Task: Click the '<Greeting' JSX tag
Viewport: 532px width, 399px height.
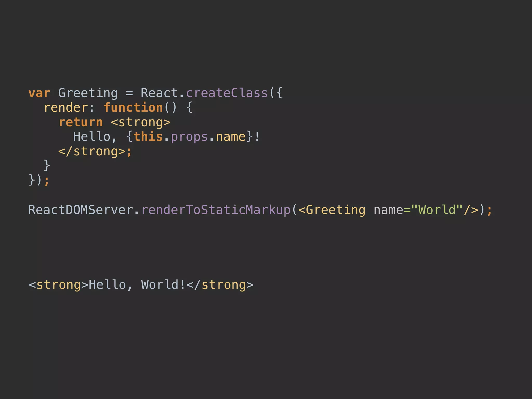Action: 332,210
